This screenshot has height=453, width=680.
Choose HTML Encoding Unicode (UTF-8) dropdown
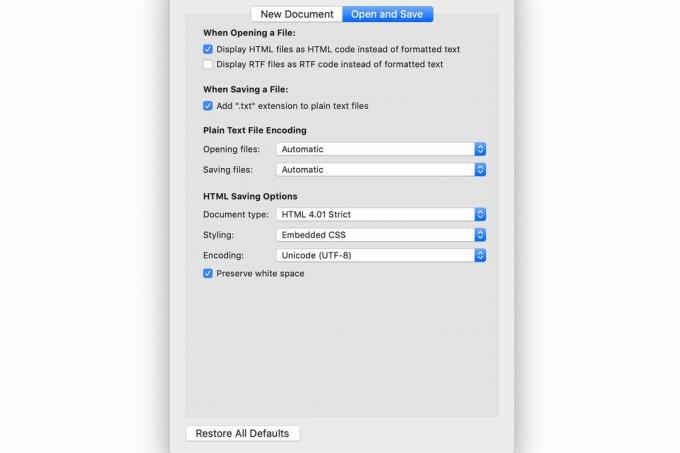[381, 255]
